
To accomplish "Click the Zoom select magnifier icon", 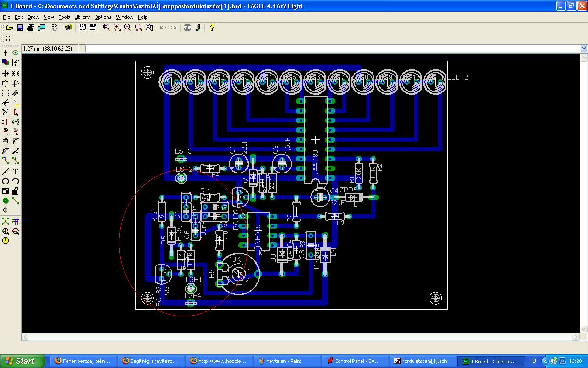I will pos(149,28).
